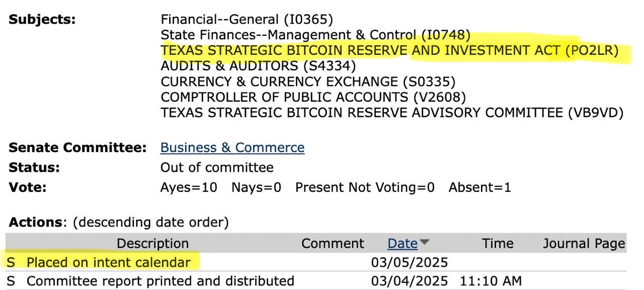This screenshot has height=290, width=644.
Task: Click Bitcoin Reserve Advisory Committee subject
Action: 392,113
